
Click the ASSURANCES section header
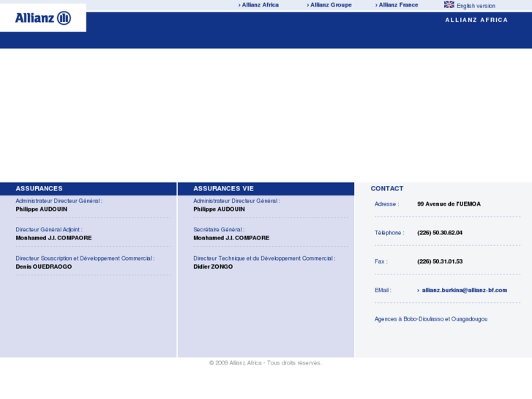[x=39, y=188]
